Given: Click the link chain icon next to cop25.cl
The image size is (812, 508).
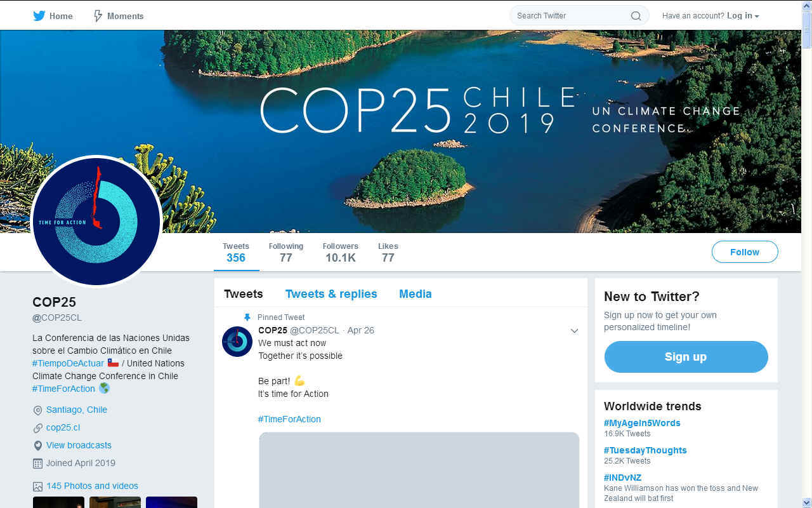Looking at the screenshot, I should point(37,428).
